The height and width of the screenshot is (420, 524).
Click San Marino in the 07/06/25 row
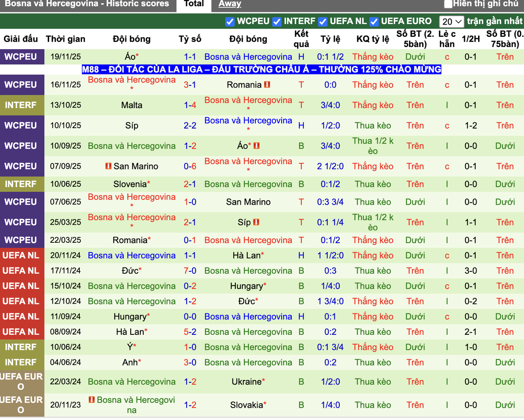coord(248,202)
